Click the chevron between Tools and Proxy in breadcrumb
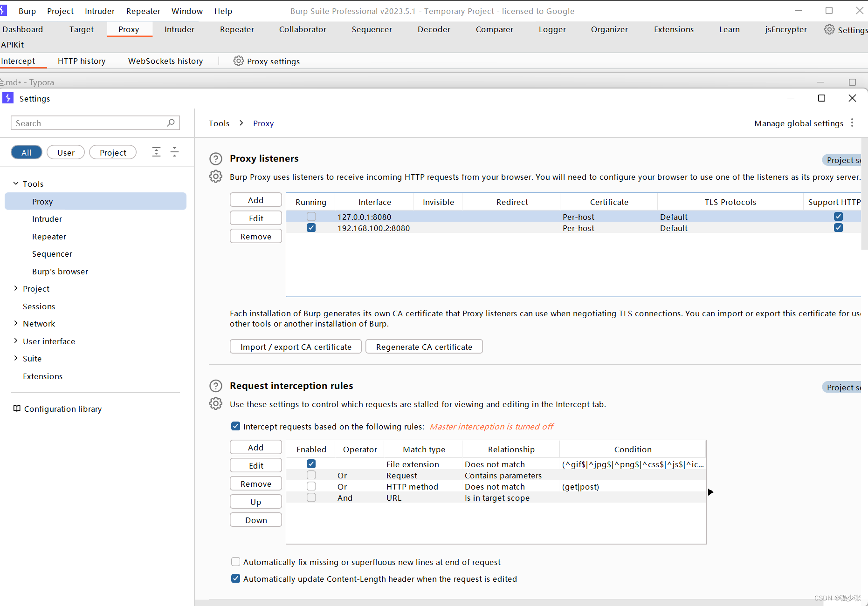868x606 pixels. (x=241, y=123)
